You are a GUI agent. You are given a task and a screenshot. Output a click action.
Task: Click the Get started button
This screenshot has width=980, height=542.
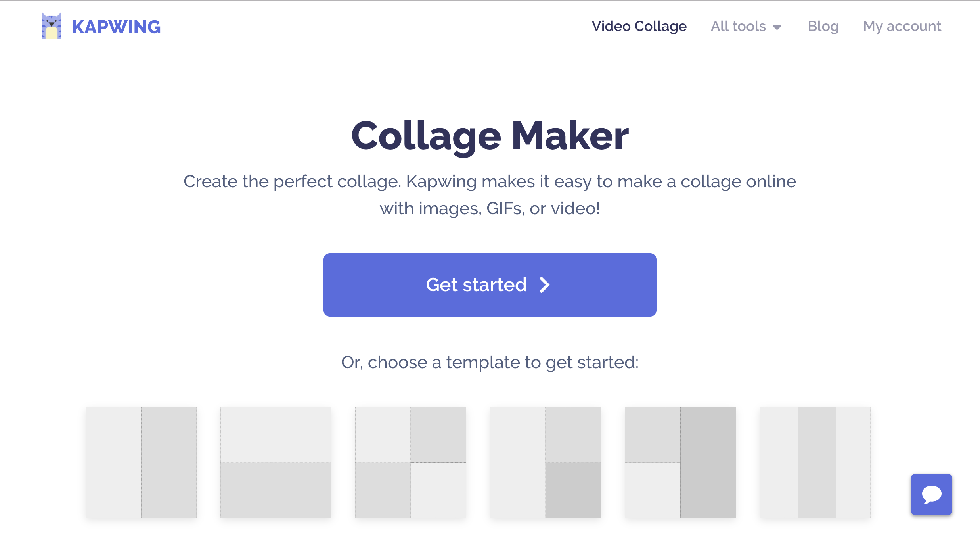pyautogui.click(x=490, y=285)
